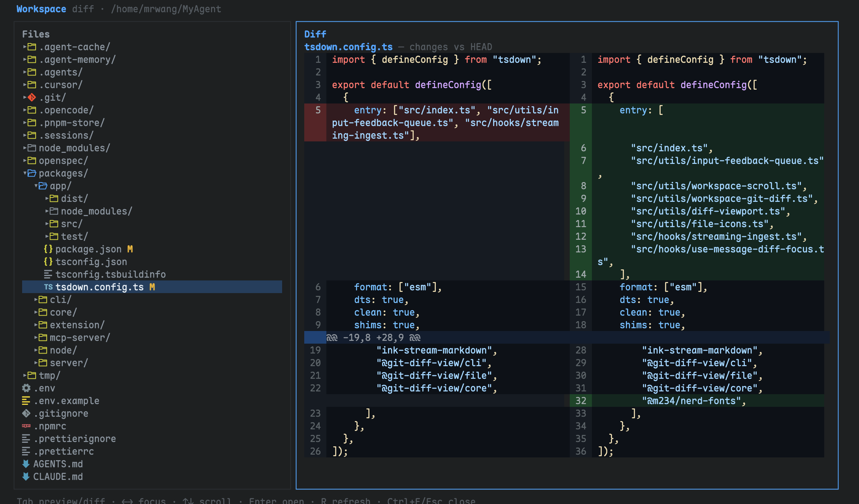Click the M marker beside package.json
Image resolution: width=859 pixels, height=504 pixels.
click(130, 249)
